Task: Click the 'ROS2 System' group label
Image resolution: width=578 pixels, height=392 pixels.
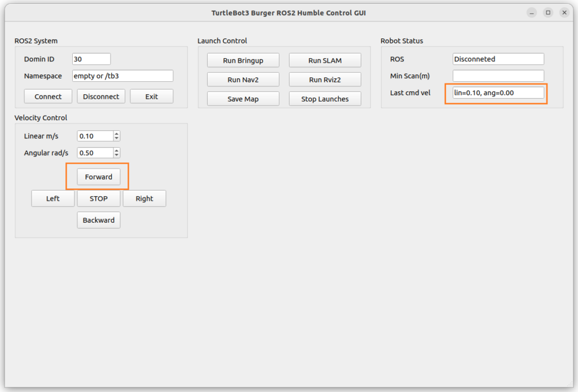Action: coord(36,41)
